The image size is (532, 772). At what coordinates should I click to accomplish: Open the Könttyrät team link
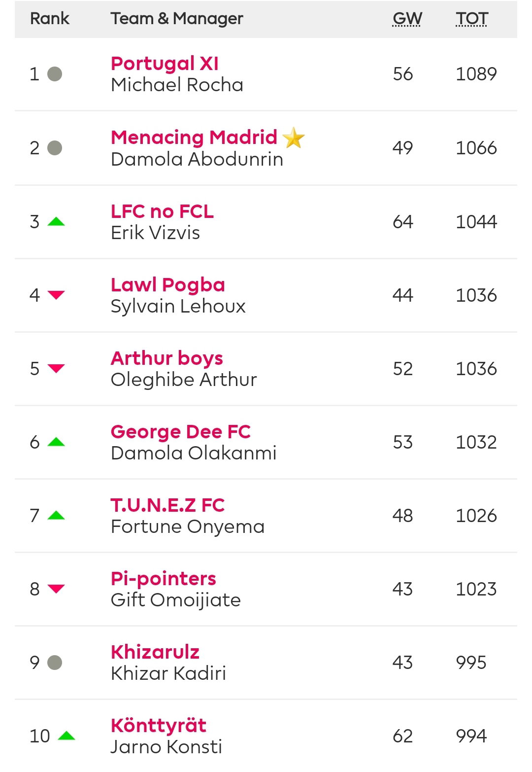tap(159, 725)
